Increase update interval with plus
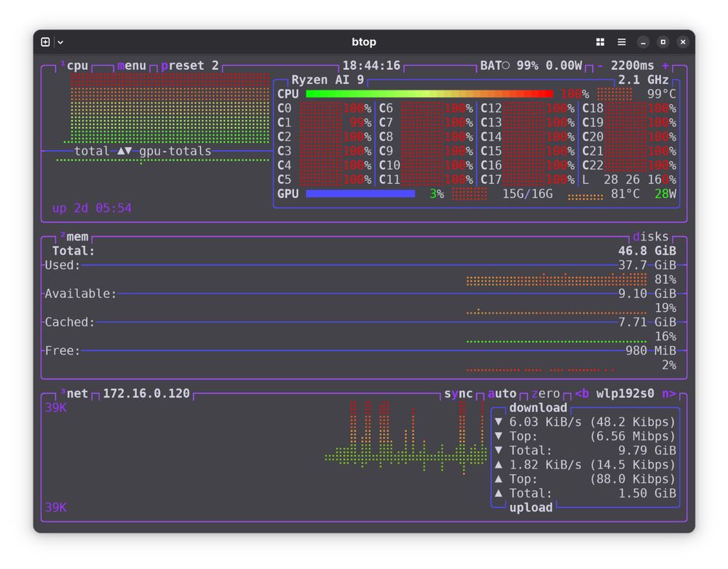 tap(665, 66)
